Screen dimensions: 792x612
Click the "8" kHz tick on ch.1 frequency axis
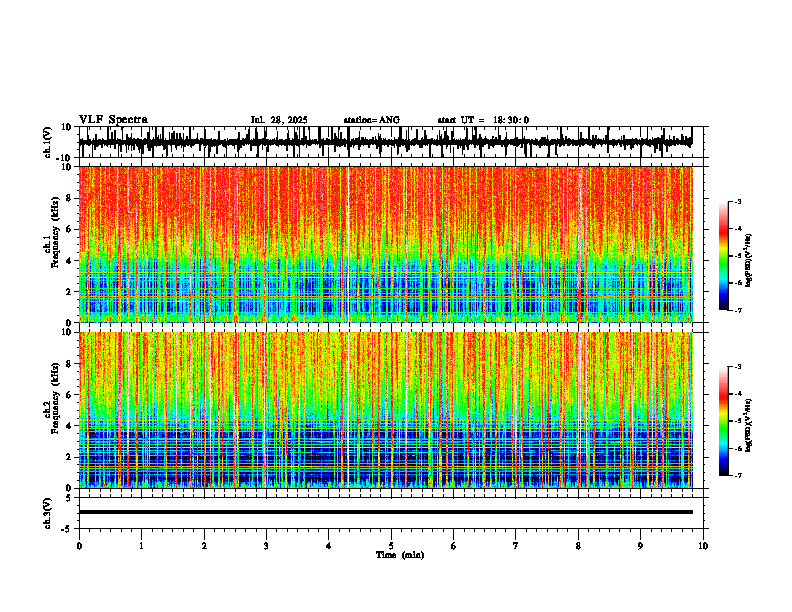point(69,198)
